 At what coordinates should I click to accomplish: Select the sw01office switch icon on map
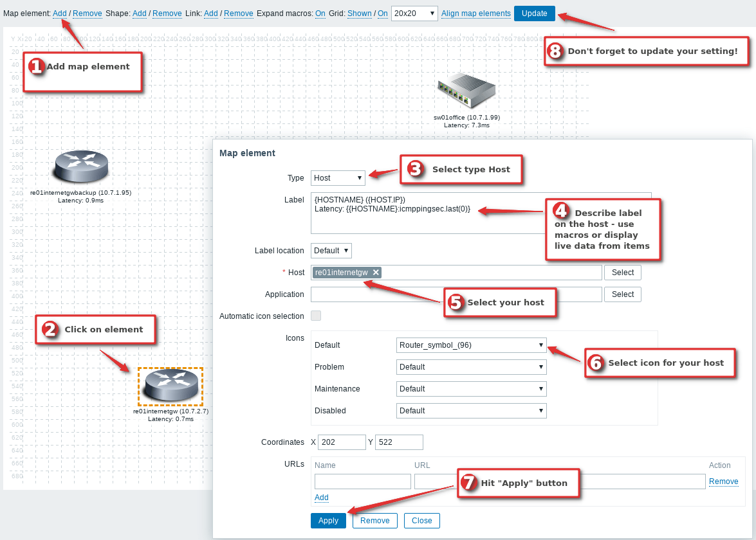[466, 91]
